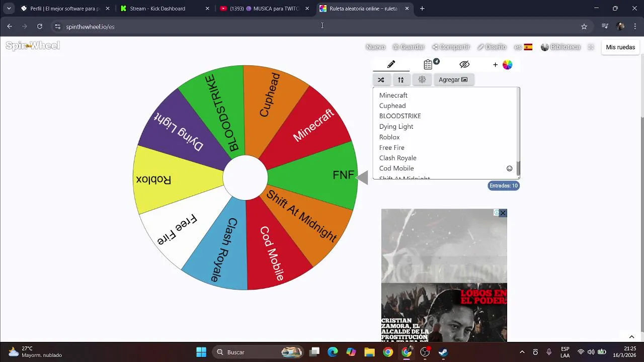Reload the current page

click(x=40, y=27)
